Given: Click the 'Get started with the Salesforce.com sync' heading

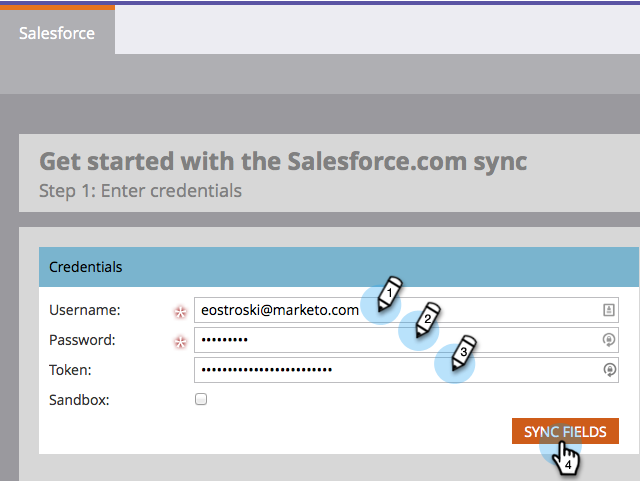Looking at the screenshot, I should click(283, 161).
